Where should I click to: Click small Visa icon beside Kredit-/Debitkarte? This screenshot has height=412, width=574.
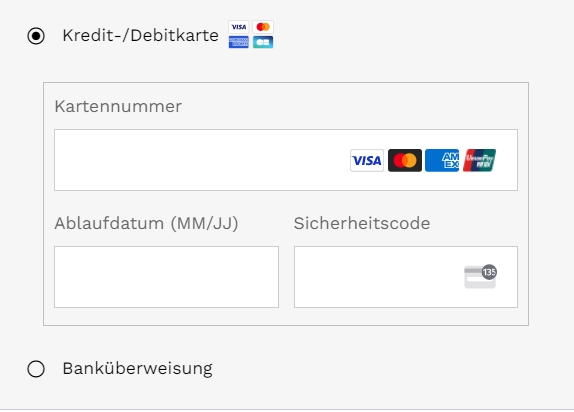click(x=239, y=27)
